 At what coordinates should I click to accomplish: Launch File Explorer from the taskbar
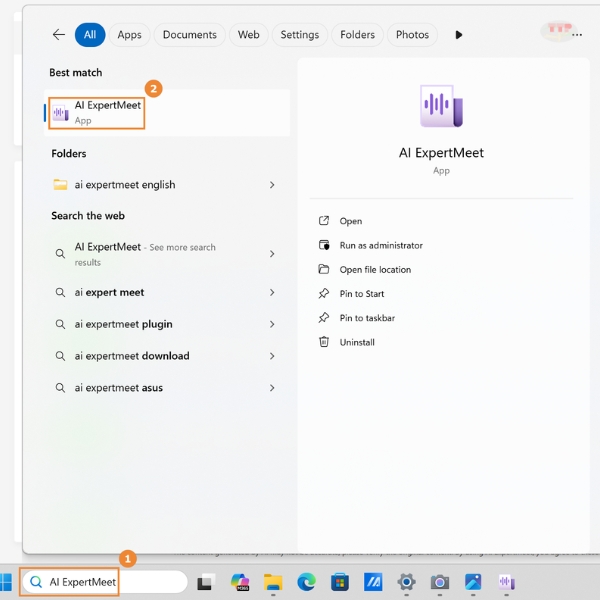273,582
